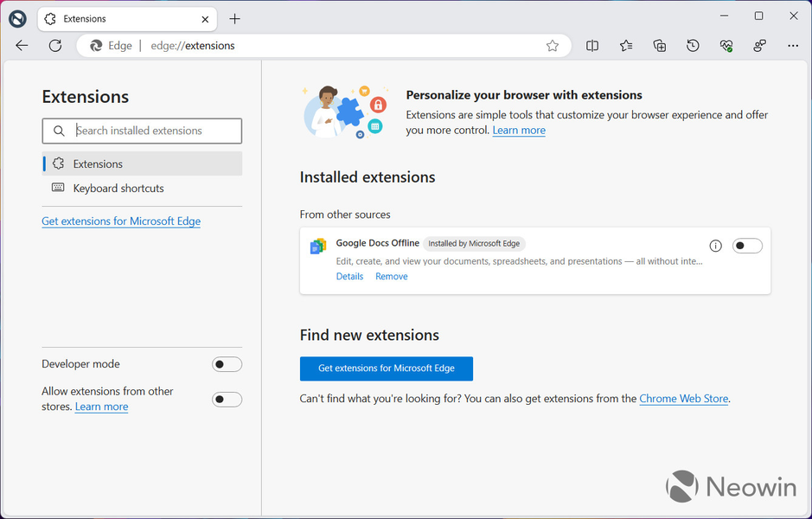This screenshot has height=519, width=812.
Task: Open Tab actions menu at top-left
Action: (x=18, y=18)
